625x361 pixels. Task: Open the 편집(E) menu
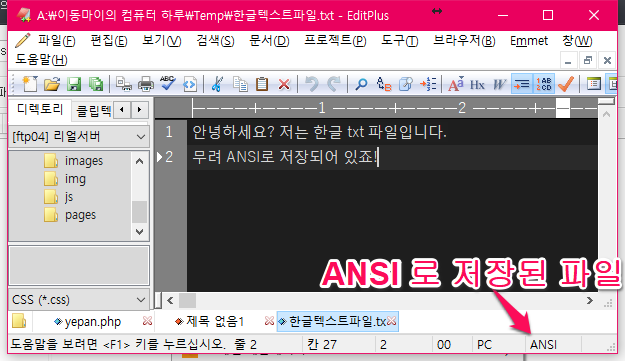(108, 41)
